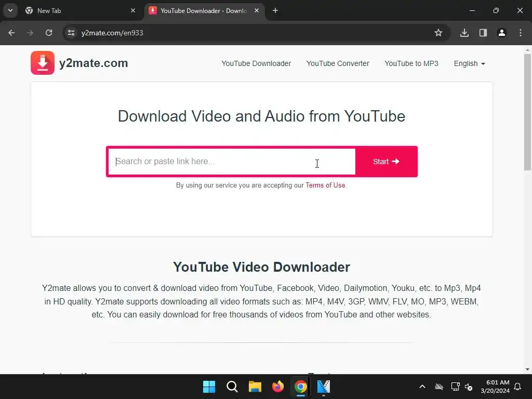View site information icon beside URL
The width and height of the screenshot is (532, 399).
71,33
